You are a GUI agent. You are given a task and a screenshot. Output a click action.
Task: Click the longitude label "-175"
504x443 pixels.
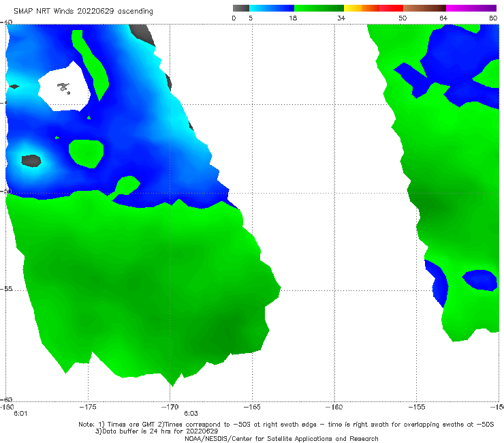tap(88, 407)
